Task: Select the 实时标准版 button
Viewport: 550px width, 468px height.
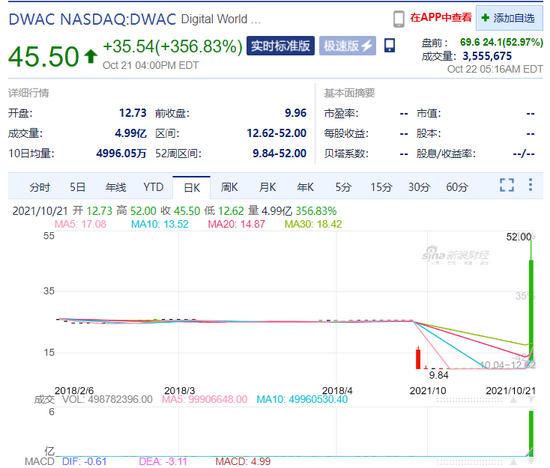Action: 280,46
